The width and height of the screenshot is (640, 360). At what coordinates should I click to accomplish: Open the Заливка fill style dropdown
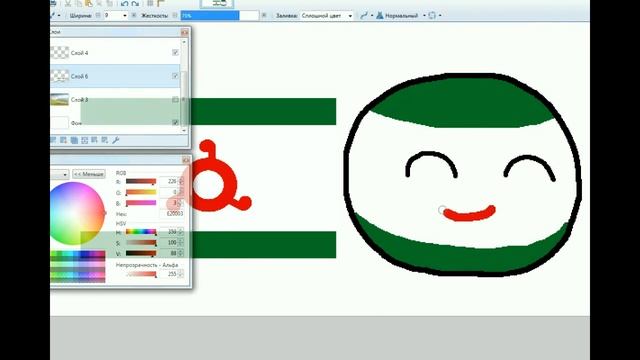(x=327, y=16)
